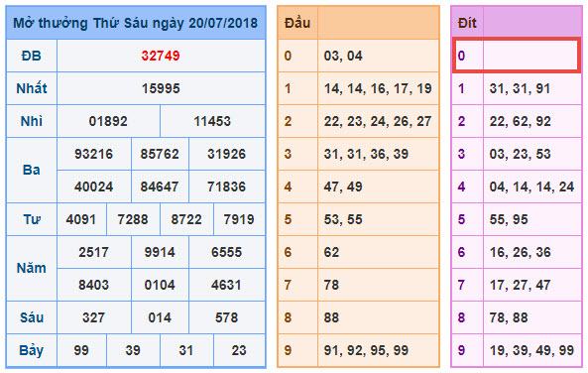Select Tư prize number 7919
588x373 pixels.
tap(239, 219)
